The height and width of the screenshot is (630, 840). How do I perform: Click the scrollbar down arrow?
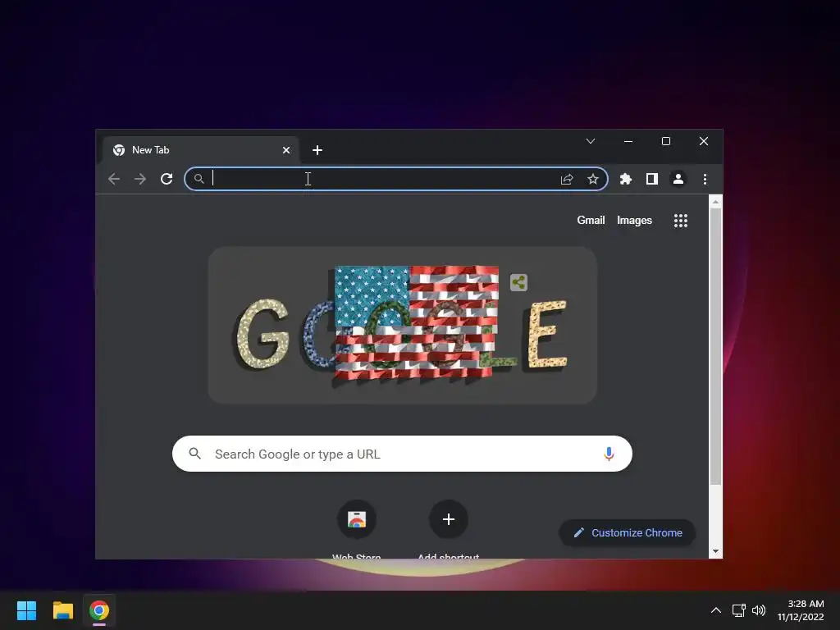[x=715, y=551]
